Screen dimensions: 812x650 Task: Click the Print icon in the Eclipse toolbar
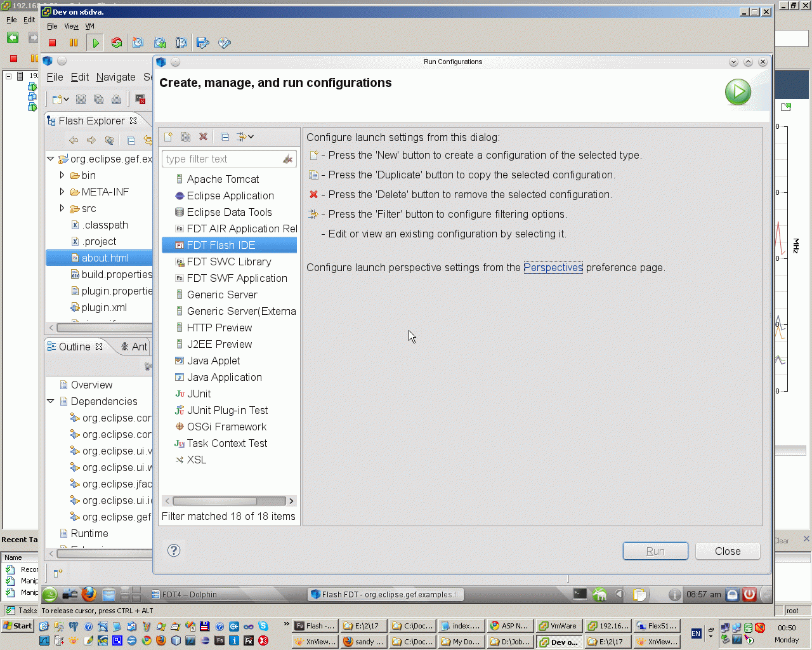tap(116, 99)
